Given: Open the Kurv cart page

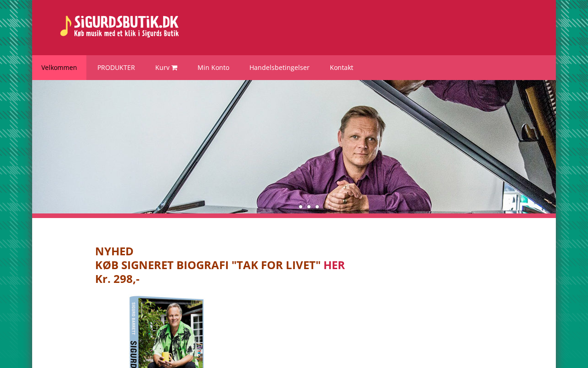Looking at the screenshot, I should click(x=166, y=68).
